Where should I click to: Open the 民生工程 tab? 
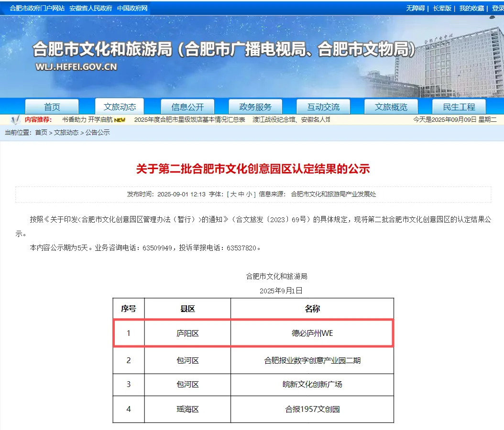[x=459, y=107]
